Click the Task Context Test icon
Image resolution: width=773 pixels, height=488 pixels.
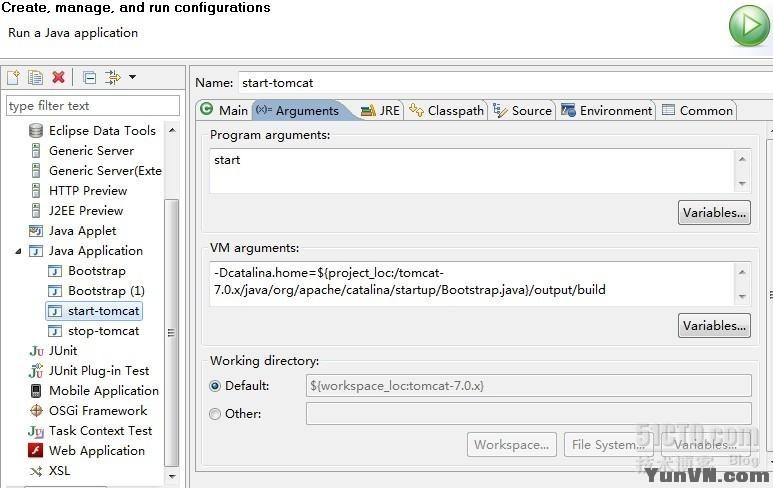tap(36, 431)
